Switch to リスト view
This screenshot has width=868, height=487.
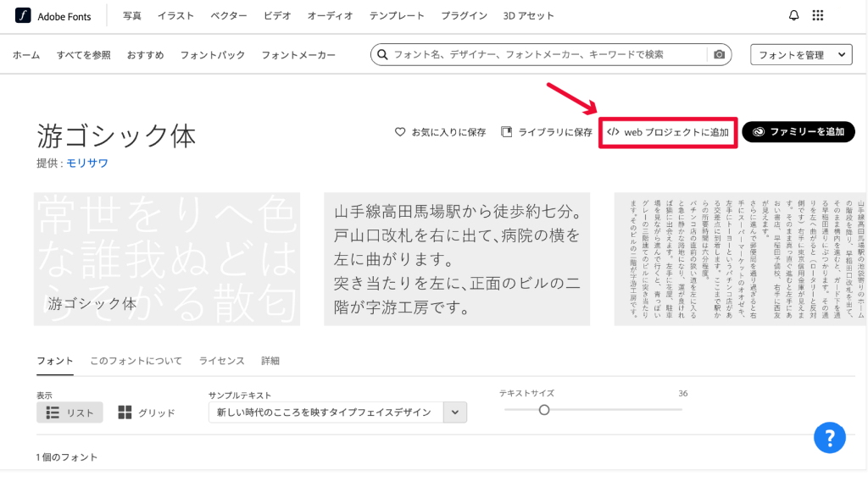pos(70,412)
